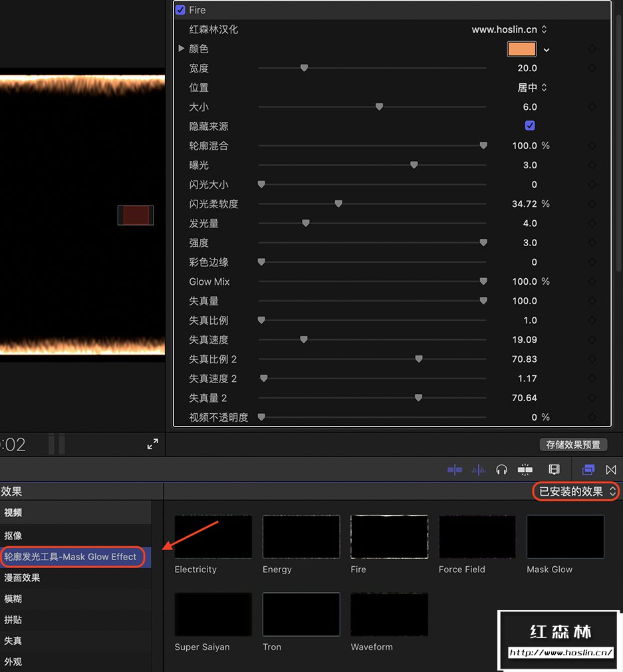Viewport: 623px width, 672px height.
Task: Click the 失真速度 value 19.09
Action: (525, 340)
